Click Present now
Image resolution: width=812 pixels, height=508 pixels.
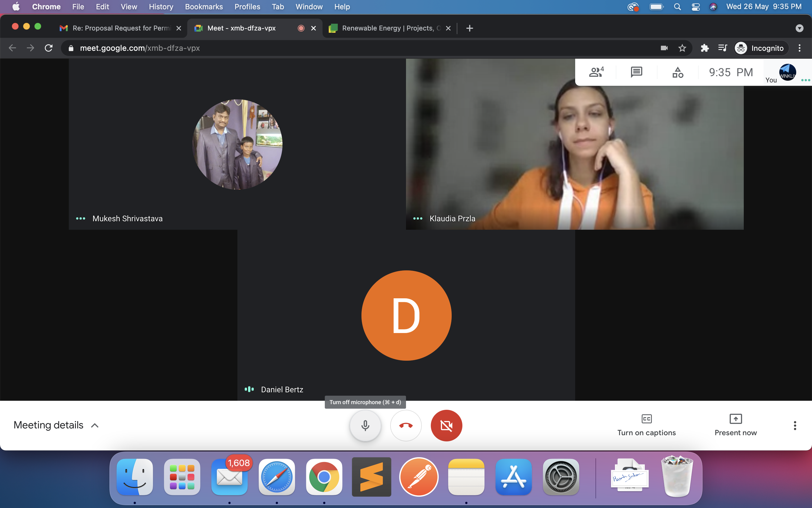(736, 425)
